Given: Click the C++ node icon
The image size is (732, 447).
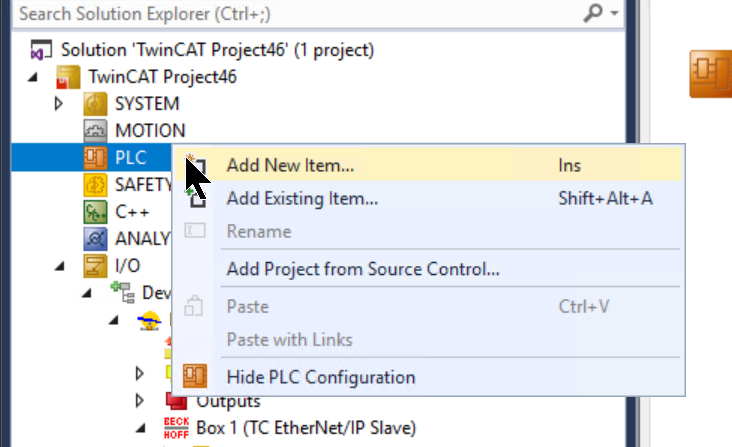Looking at the screenshot, I should point(95,212).
